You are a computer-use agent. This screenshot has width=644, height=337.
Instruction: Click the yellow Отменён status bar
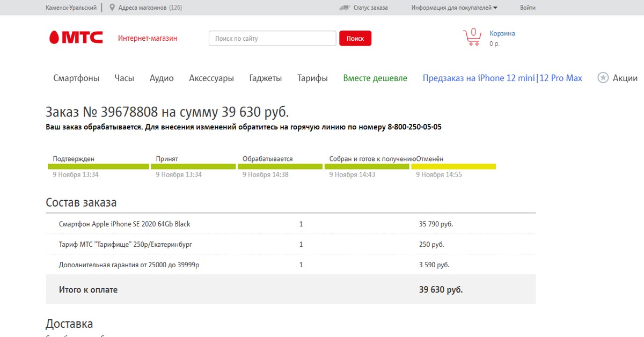coord(453,166)
